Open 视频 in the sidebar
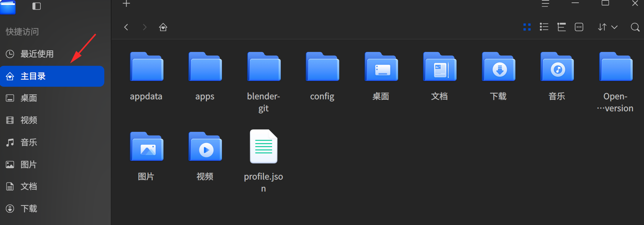This screenshot has height=225, width=644. (x=52, y=120)
